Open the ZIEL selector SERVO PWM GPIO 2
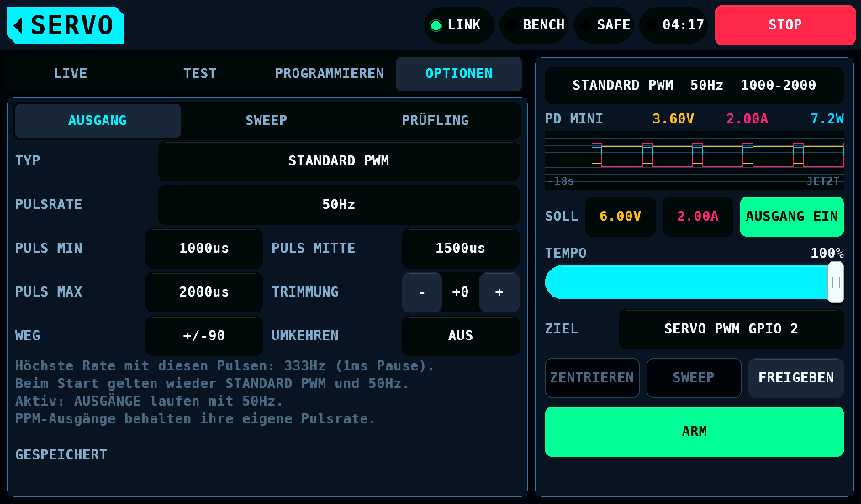 pos(732,329)
